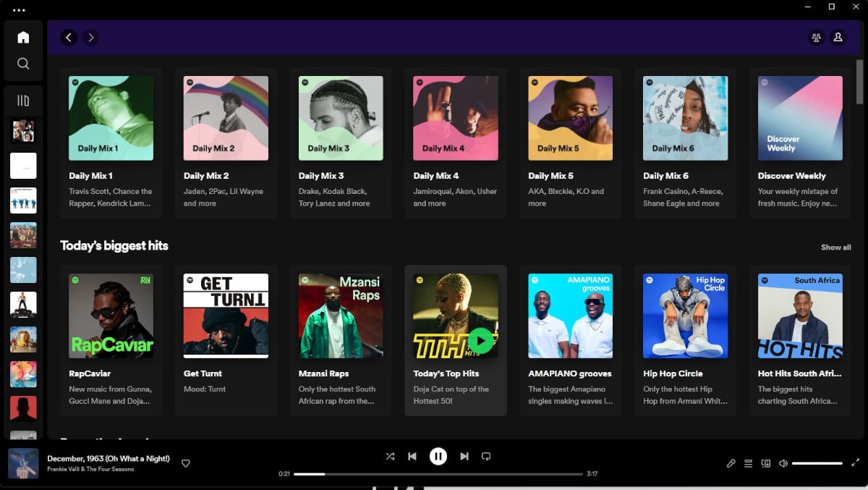Open the three-dots app menu

(19, 10)
